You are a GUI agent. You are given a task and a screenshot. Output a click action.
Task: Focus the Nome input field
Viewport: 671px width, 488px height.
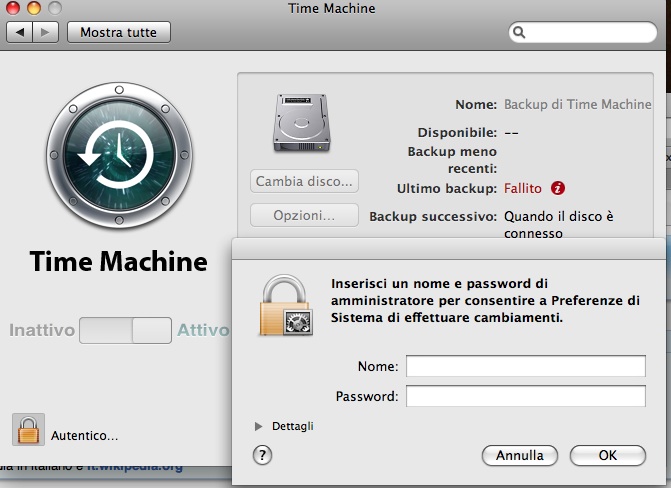526,366
